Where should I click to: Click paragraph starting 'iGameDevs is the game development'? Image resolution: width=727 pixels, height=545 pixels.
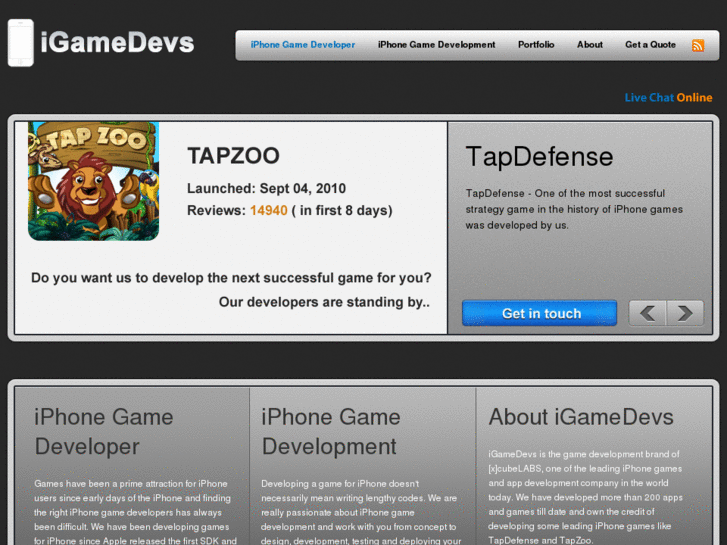[x=585, y=497]
